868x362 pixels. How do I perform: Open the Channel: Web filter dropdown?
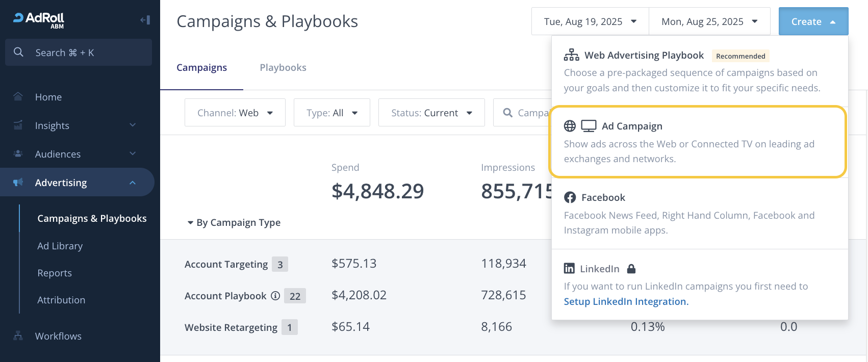point(235,113)
